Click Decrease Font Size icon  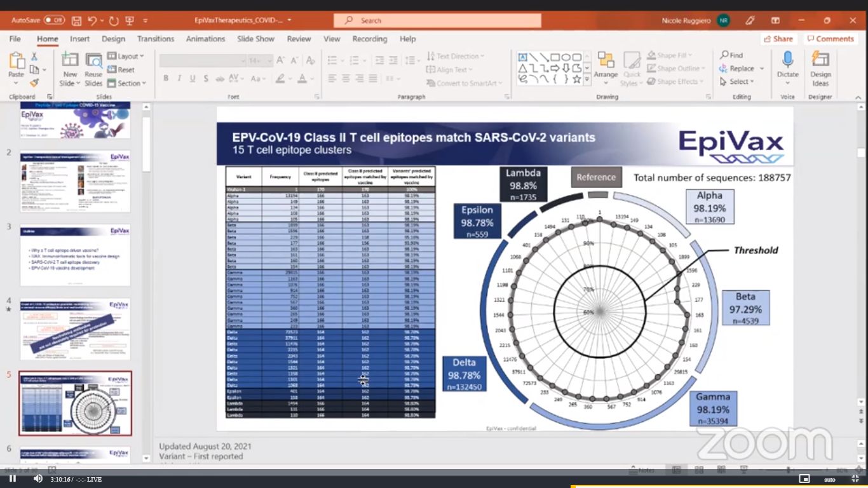295,60
